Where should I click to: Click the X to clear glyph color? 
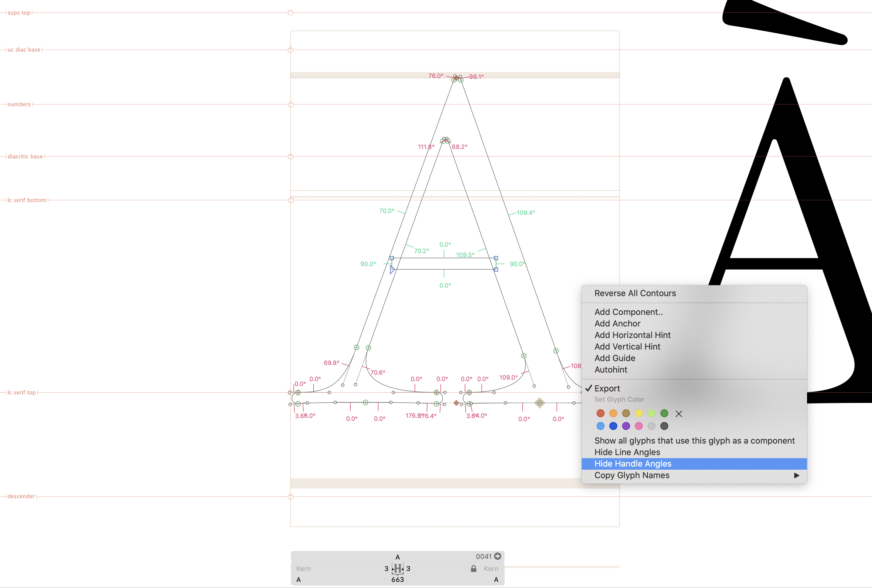(678, 414)
